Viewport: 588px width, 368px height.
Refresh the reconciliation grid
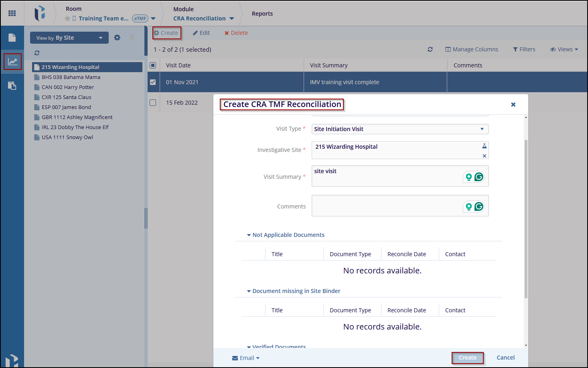(430, 49)
